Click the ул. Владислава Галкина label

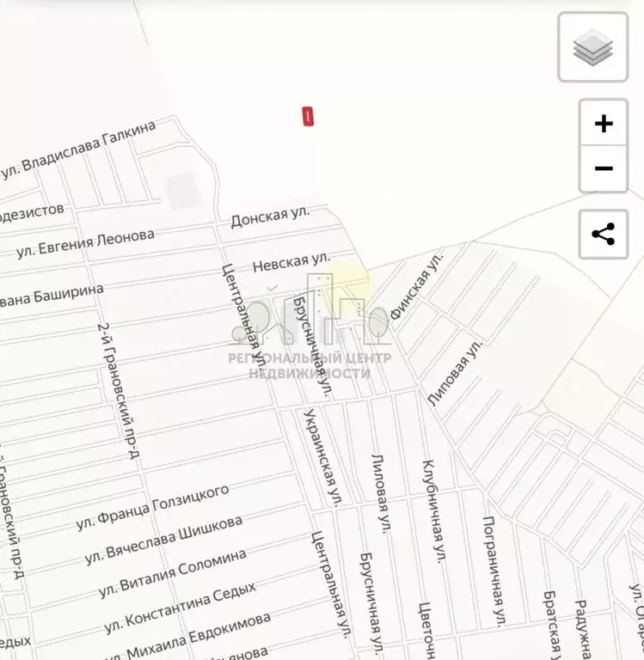79,150
